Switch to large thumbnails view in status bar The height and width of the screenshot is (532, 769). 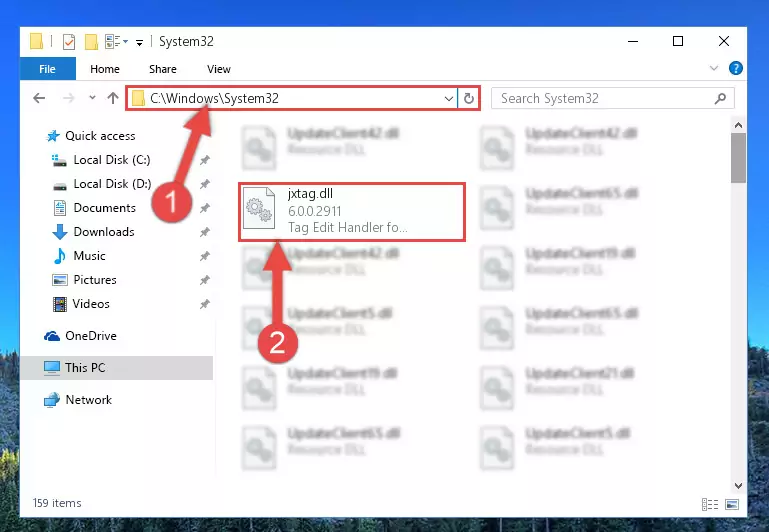[732, 504]
